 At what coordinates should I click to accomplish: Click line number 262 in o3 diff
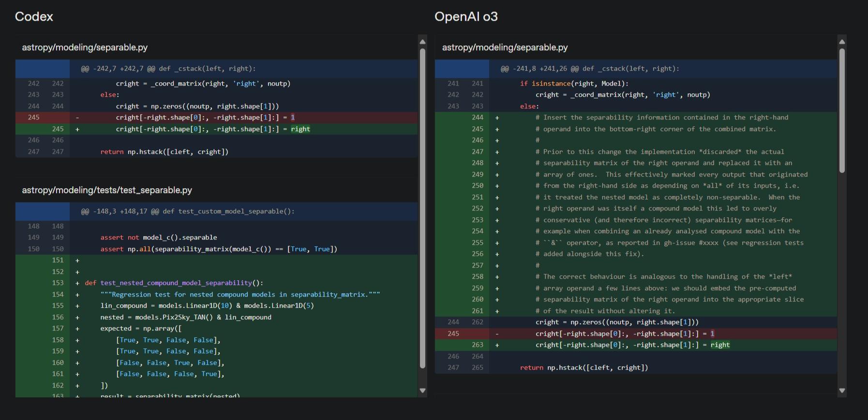[477, 322]
